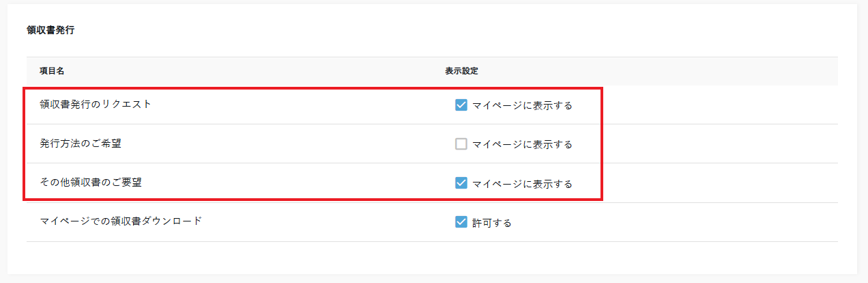Click empty space right of the 領収書発行 heading

point(409,31)
